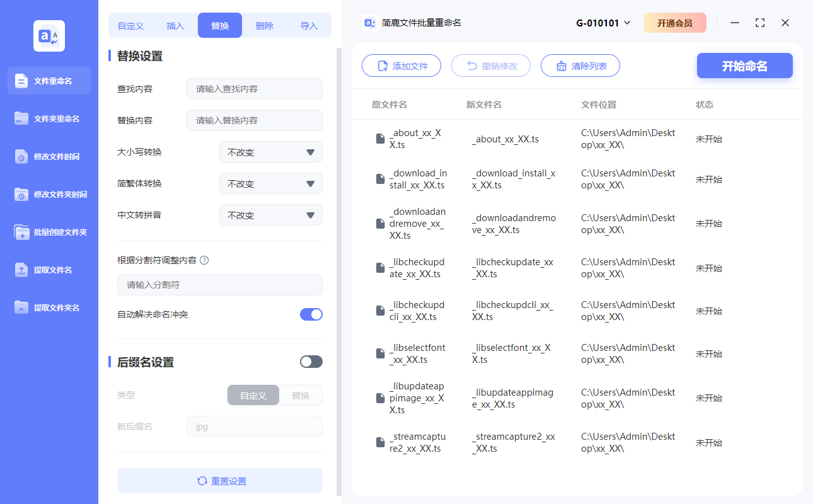The image size is (813, 504).
Task: Open the 文件夹重命名 panel
Action: tap(49, 118)
